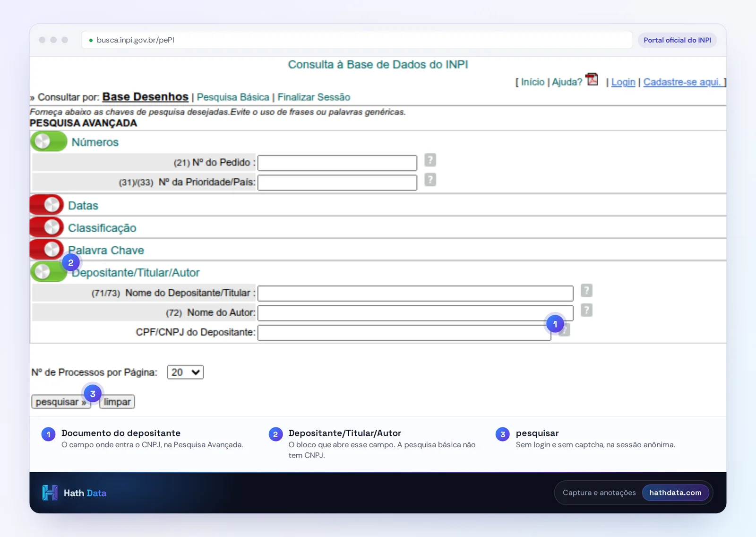Click the Números section heading

click(95, 142)
